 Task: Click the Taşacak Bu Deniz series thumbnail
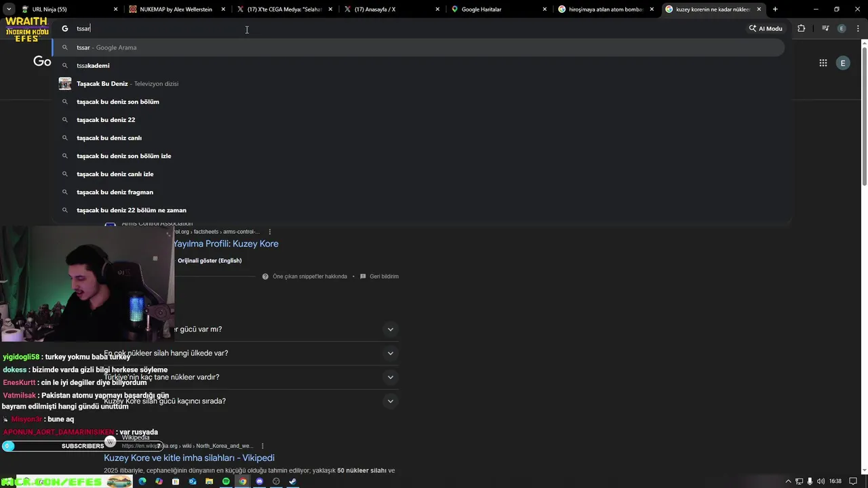click(x=65, y=83)
